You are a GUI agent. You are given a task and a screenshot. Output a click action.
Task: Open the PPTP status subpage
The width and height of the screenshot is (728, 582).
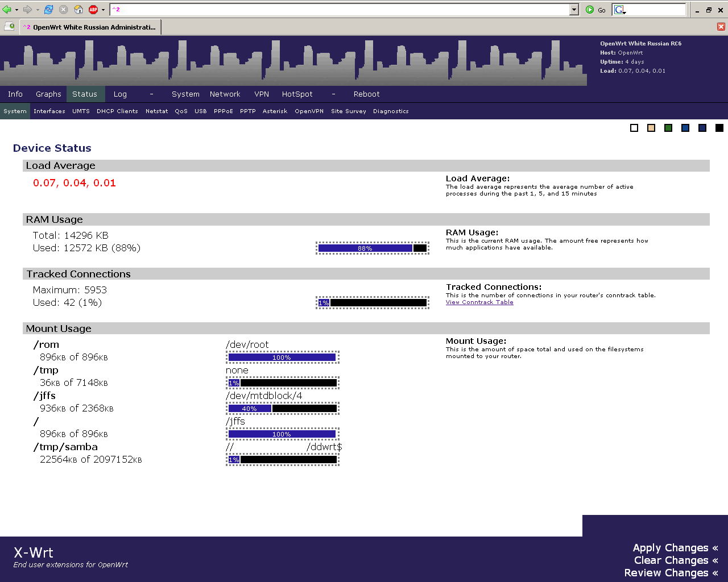[x=247, y=111]
